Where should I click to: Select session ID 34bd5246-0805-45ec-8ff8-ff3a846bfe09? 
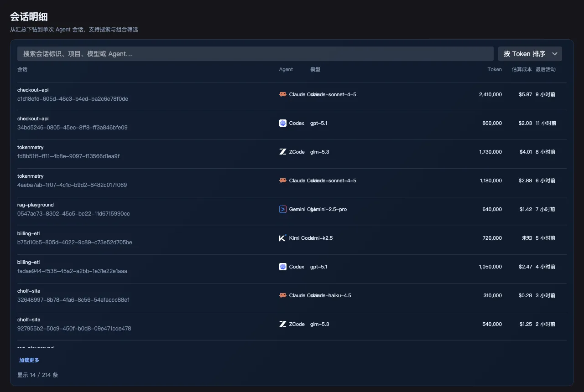(x=73, y=128)
